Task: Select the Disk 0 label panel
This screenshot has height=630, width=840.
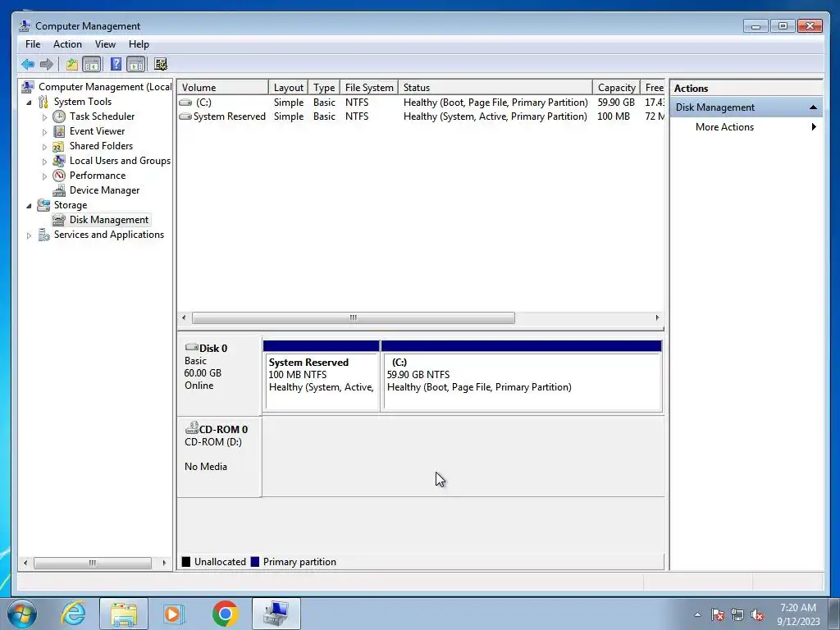Action: pyautogui.click(x=219, y=375)
